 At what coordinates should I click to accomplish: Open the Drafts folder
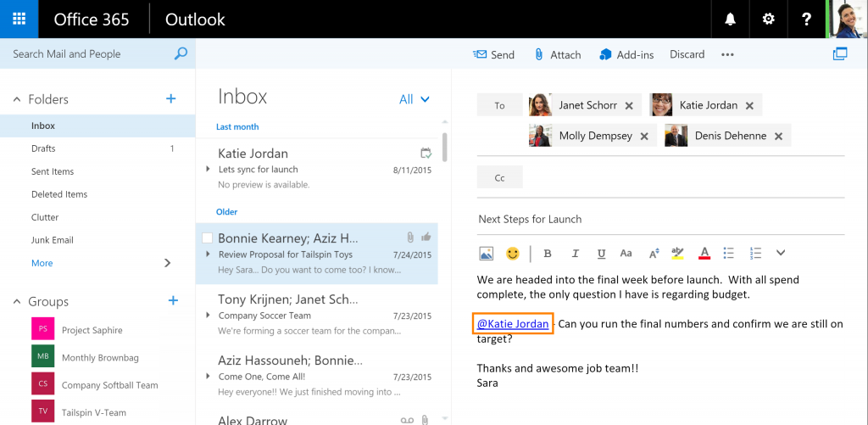coord(43,148)
